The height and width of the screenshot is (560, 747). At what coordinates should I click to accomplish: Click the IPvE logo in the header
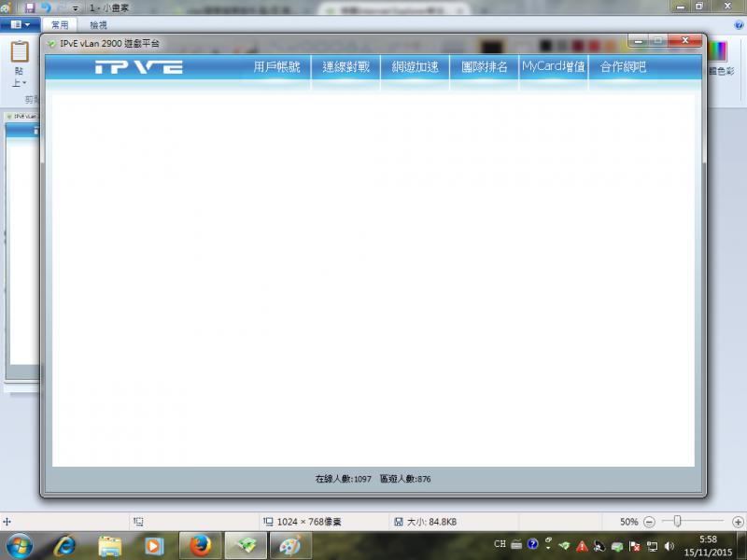pos(138,67)
